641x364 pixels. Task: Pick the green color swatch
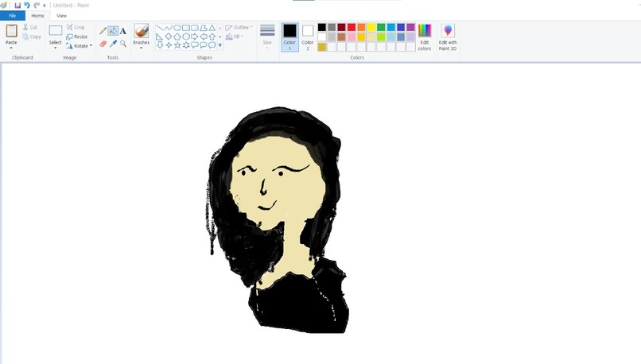click(x=381, y=27)
